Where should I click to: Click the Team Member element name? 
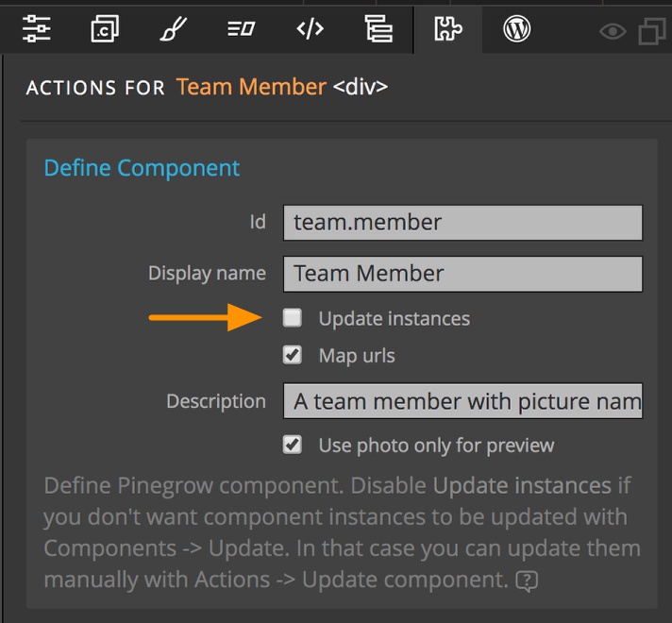pyautogui.click(x=251, y=87)
